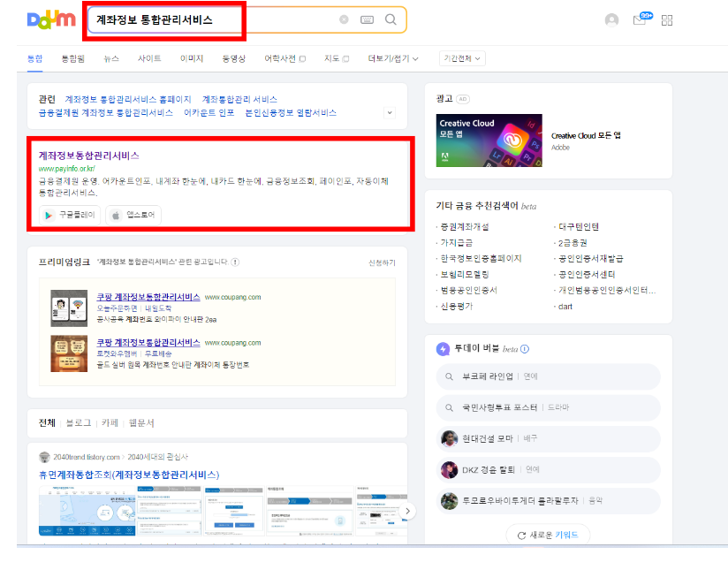Viewport: 728px width, 570px height.
Task: Click the info icon beside premium link notice
Action: click(x=235, y=262)
